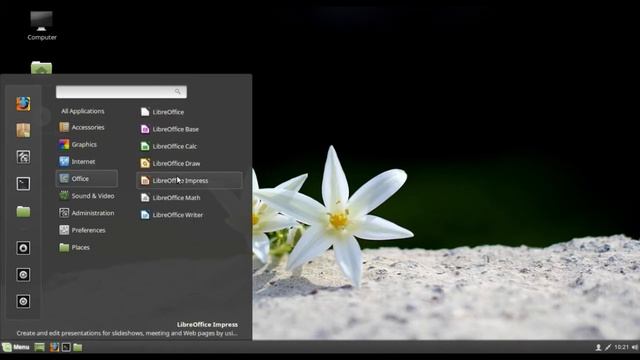The image size is (640, 360).
Task: Launch Terminal from the favorites sidebar
Action: click(23, 184)
